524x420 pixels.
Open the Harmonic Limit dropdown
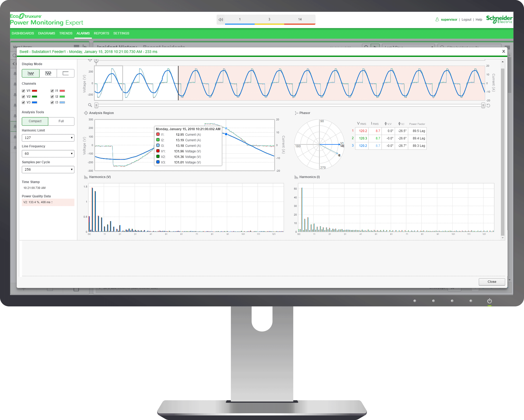click(x=48, y=138)
